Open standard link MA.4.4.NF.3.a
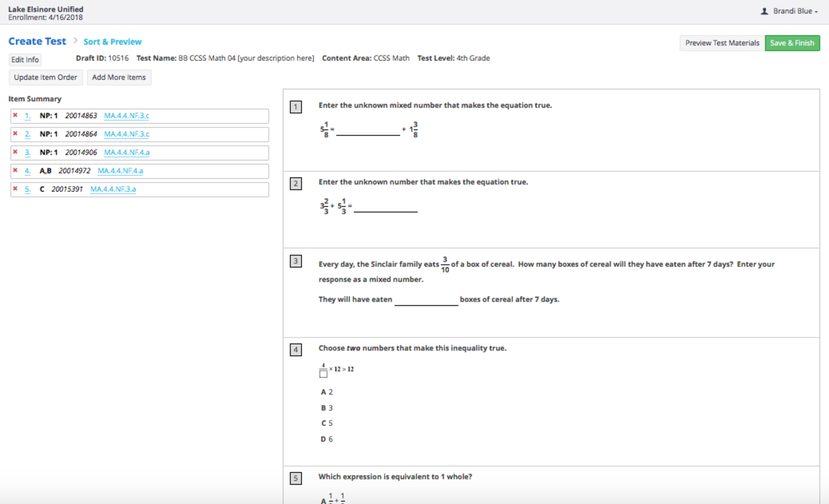829x504 pixels. pyautogui.click(x=113, y=189)
